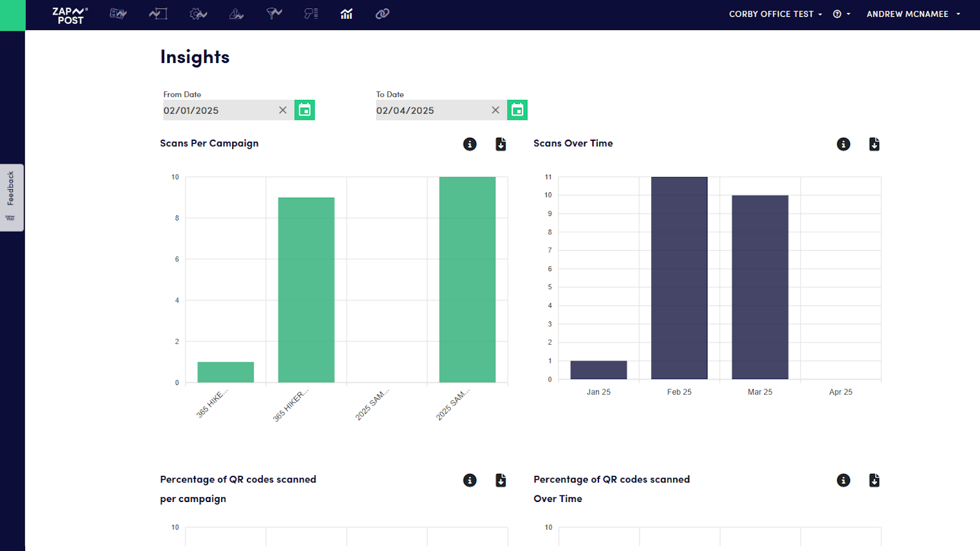Select the Feb 25 bar in Scans Over Time
Screen dimensions: 980x551
point(679,278)
